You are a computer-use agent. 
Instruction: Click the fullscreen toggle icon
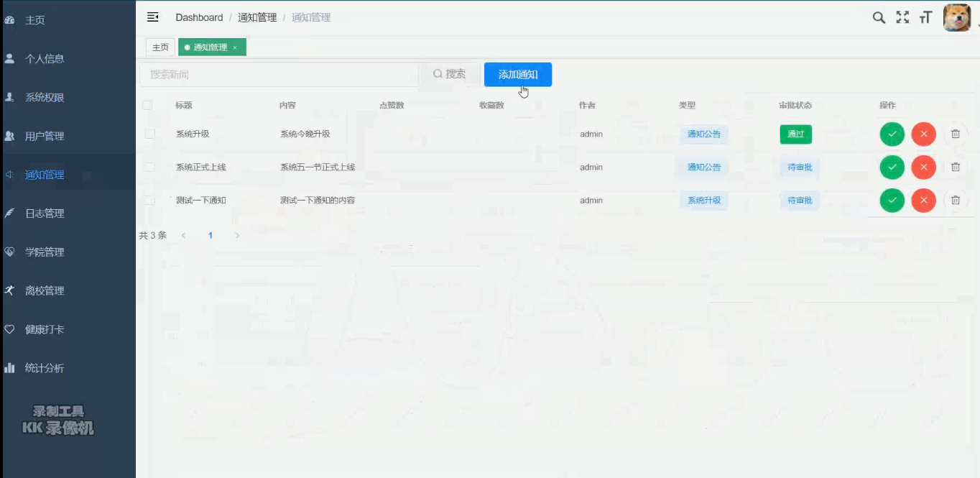(x=902, y=17)
